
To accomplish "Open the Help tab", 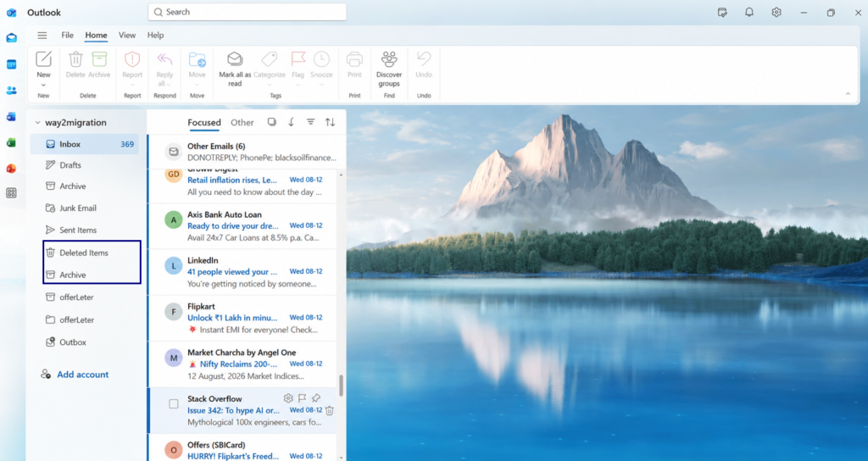I will pyautogui.click(x=156, y=35).
